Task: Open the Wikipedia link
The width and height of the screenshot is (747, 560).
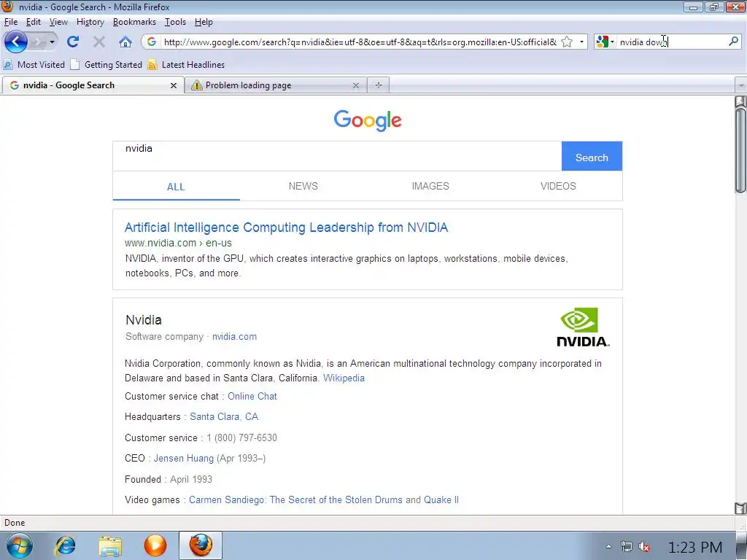Action: (344, 378)
